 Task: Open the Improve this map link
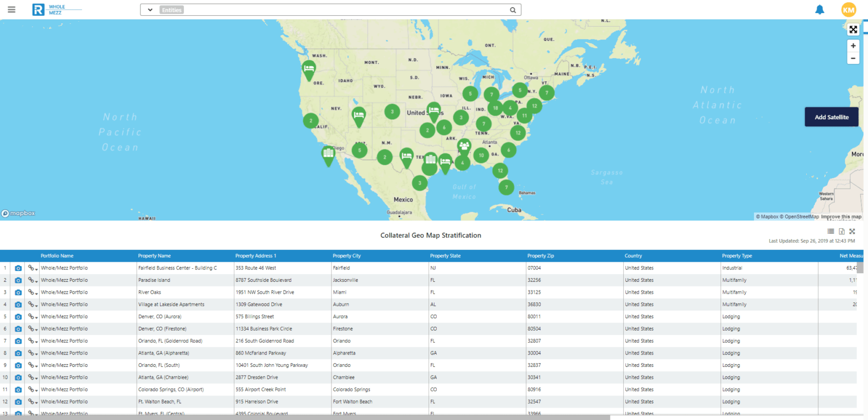click(841, 217)
